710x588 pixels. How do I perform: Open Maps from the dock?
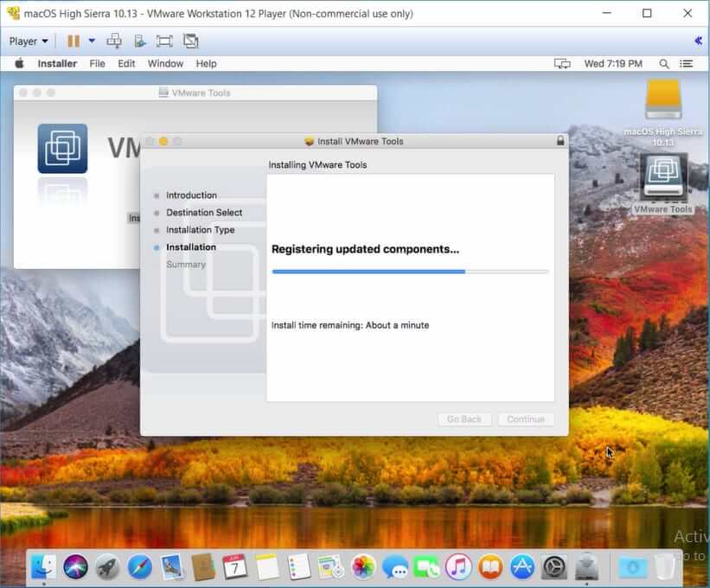pyautogui.click(x=331, y=566)
